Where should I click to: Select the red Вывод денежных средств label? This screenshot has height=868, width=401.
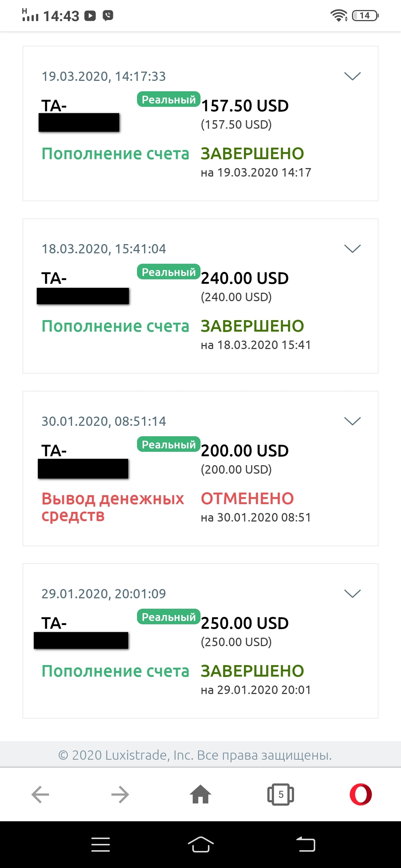pyautogui.click(x=113, y=507)
